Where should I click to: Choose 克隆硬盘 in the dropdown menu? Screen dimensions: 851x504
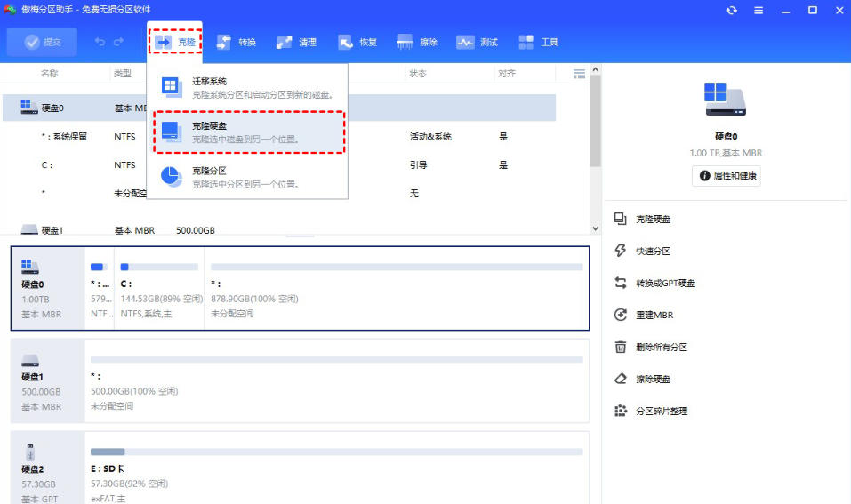click(x=249, y=132)
